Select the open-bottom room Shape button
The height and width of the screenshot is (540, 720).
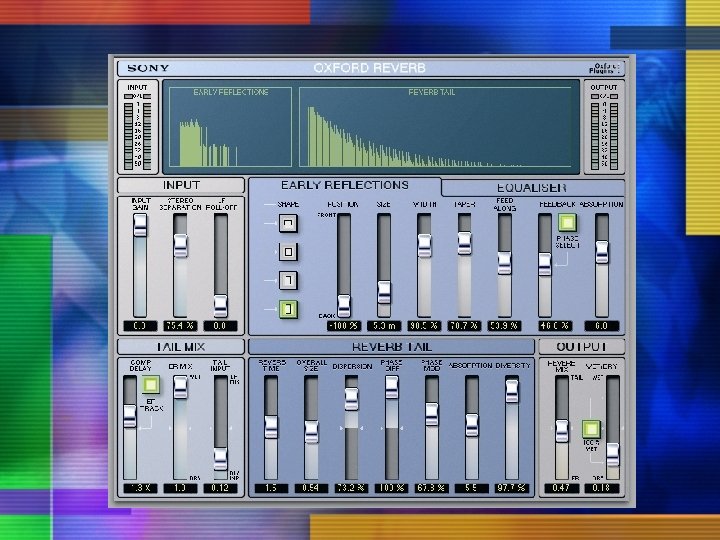[288, 223]
